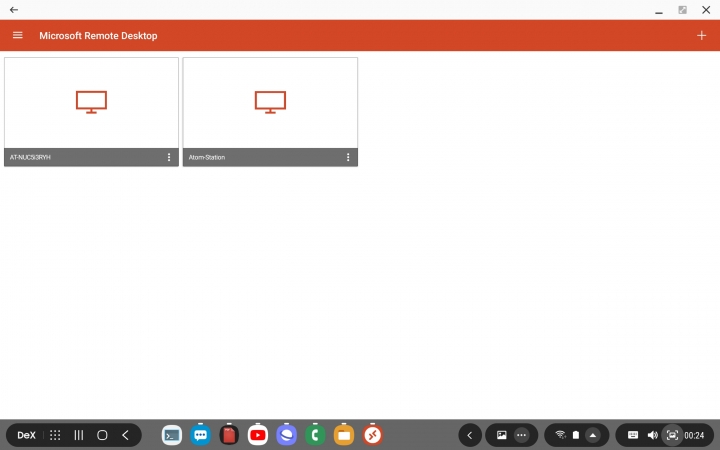Click the image icon in tray
Image resolution: width=720 pixels, height=450 pixels.
(501, 435)
